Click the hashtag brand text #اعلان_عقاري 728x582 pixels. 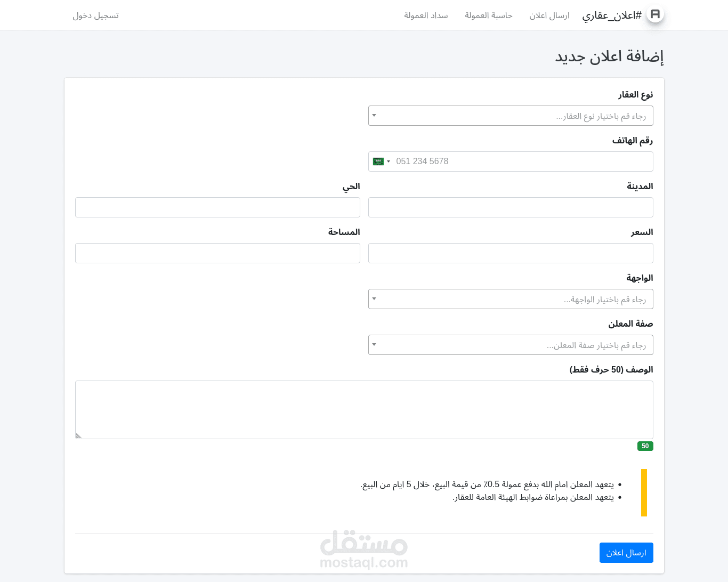tap(611, 15)
